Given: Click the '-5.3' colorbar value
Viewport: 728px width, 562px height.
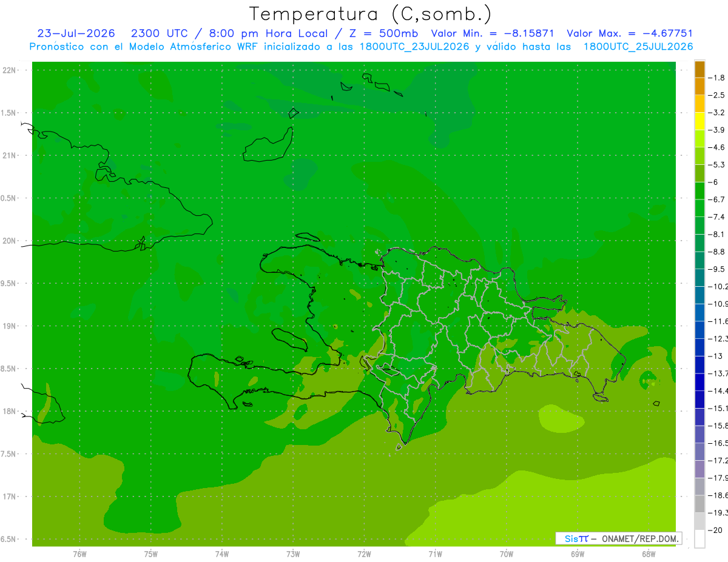Looking at the screenshot, I should point(716,164).
